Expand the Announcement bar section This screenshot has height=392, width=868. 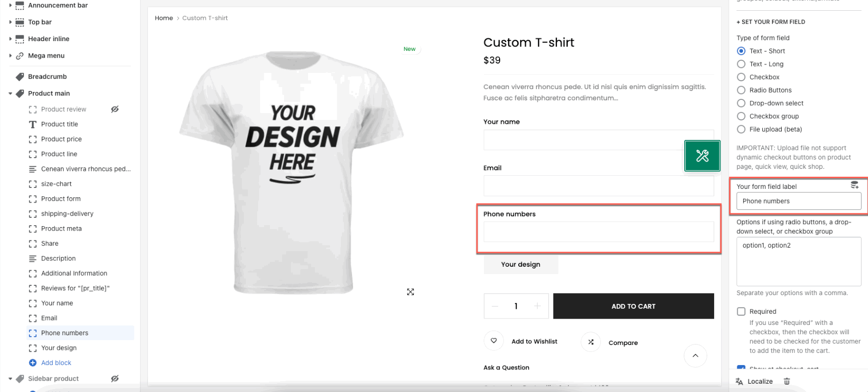pos(10,5)
